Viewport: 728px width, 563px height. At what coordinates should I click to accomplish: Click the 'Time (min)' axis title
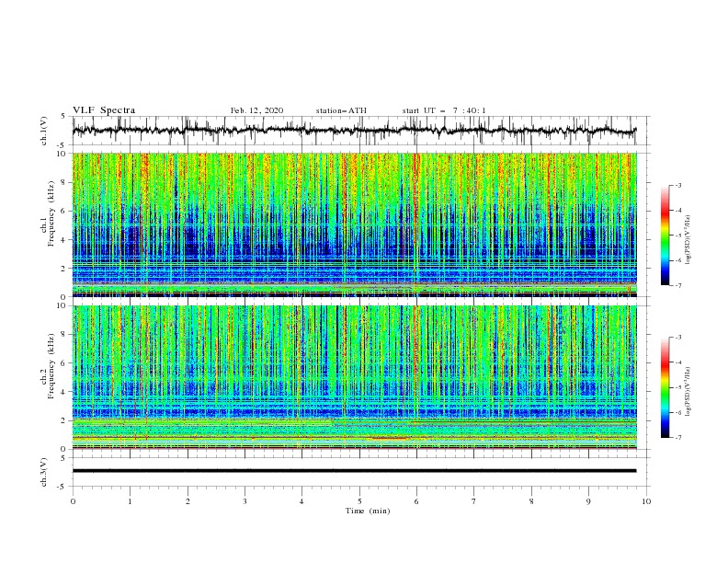click(368, 511)
